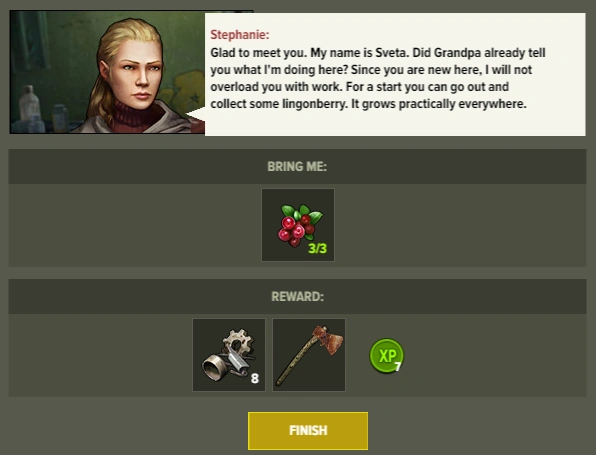Screen dimensions: 596x455
Task: Click the gear cog in scrap parts
Action: (x=238, y=341)
